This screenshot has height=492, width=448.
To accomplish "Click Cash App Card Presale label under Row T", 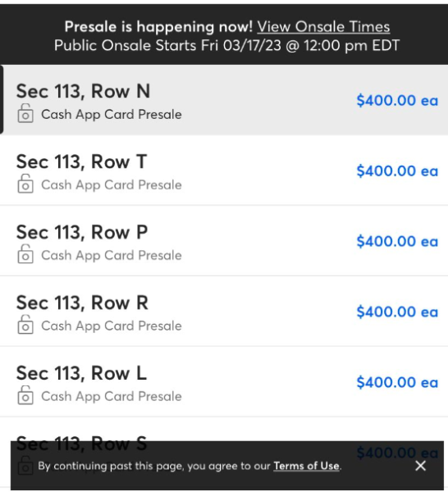I will point(112,184).
